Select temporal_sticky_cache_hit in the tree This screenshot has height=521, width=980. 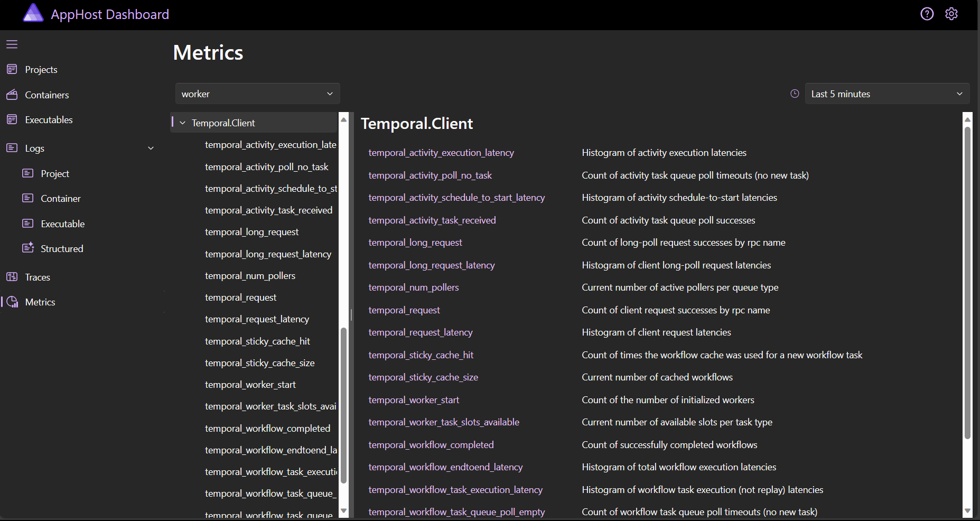(257, 341)
